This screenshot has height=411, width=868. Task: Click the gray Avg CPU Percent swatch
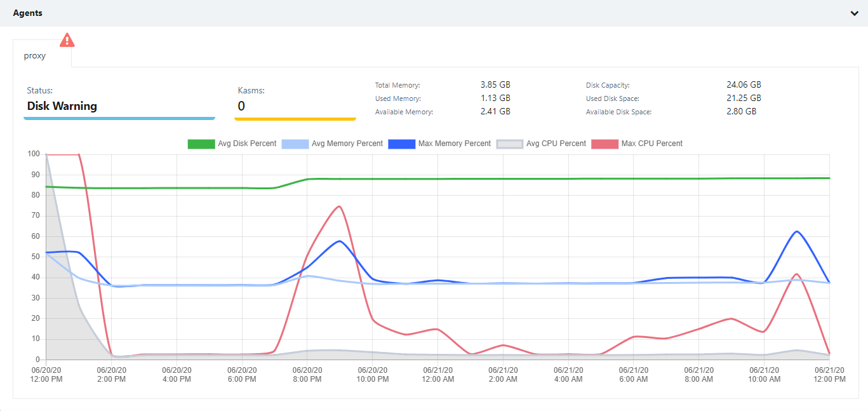pyautogui.click(x=509, y=144)
